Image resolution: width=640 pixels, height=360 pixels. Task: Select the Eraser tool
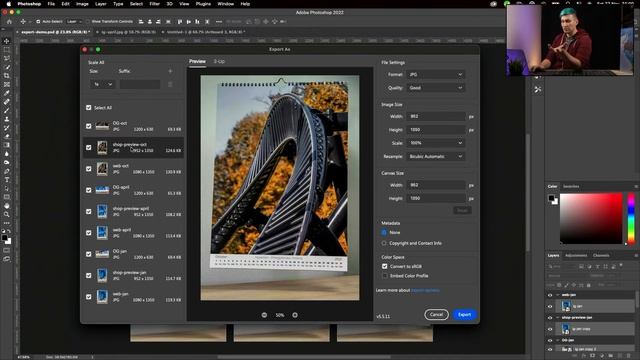(7, 136)
